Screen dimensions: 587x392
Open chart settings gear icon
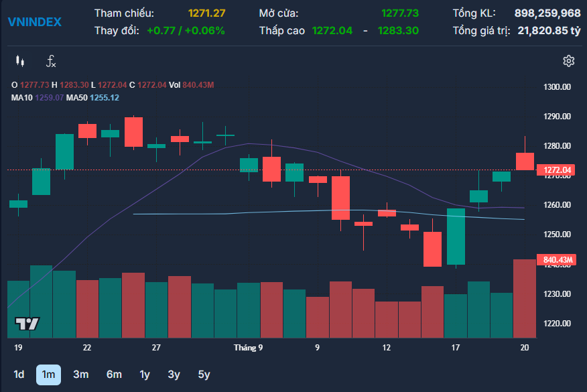[x=569, y=61]
